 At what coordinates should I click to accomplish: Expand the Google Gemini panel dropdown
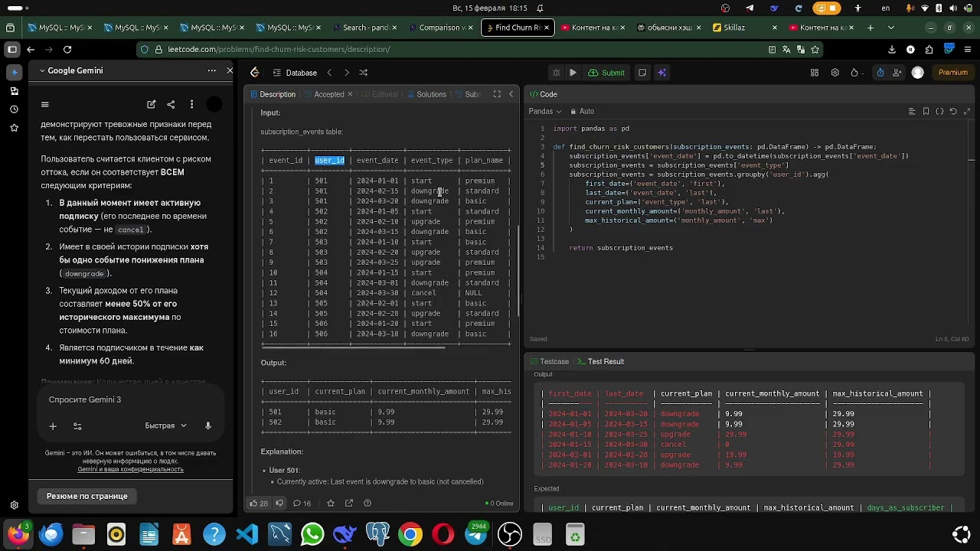pyautogui.click(x=74, y=70)
